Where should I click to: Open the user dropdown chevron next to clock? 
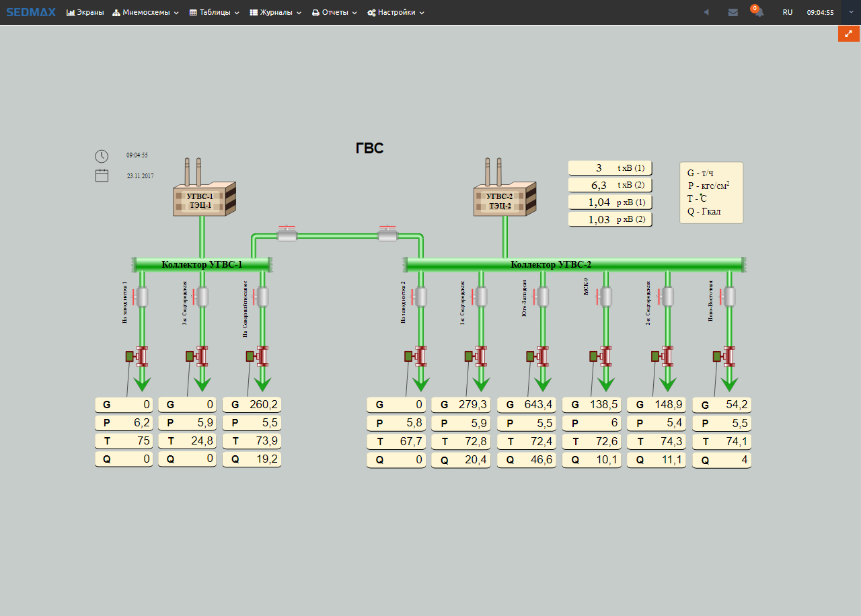click(x=850, y=12)
